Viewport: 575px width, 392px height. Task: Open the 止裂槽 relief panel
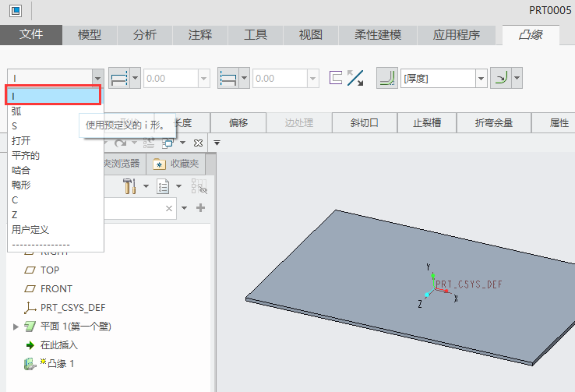[x=427, y=122]
